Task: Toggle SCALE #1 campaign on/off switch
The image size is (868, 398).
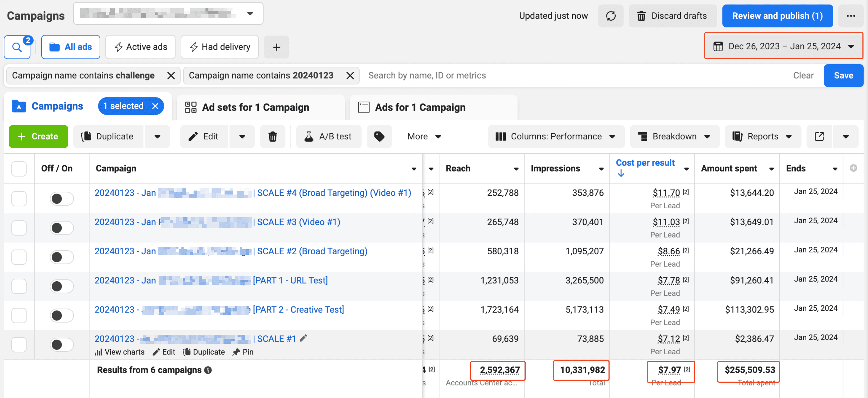Action: pos(62,345)
